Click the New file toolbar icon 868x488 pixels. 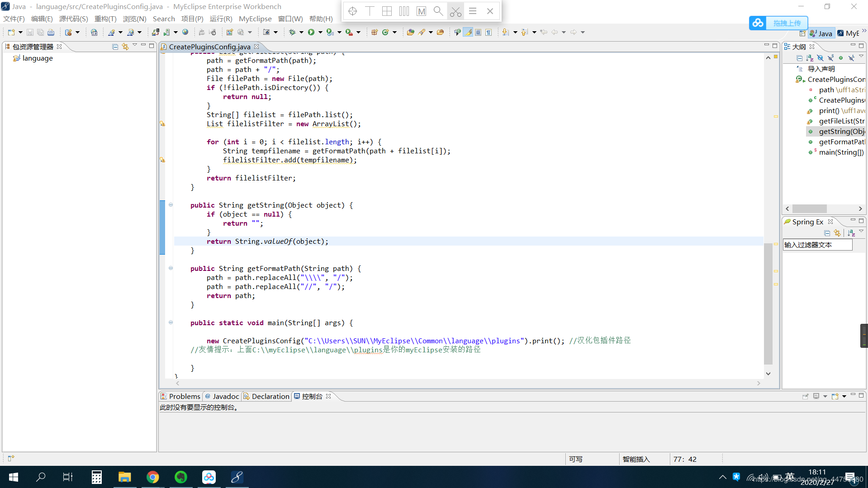point(11,32)
